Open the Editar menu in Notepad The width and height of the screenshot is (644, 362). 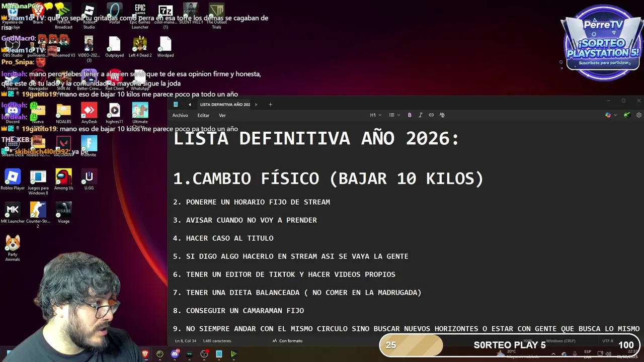coord(203,115)
